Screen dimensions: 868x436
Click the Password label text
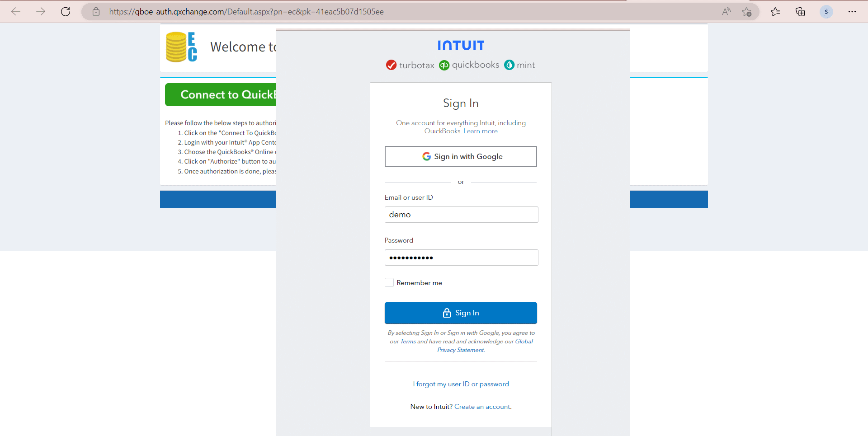point(399,240)
